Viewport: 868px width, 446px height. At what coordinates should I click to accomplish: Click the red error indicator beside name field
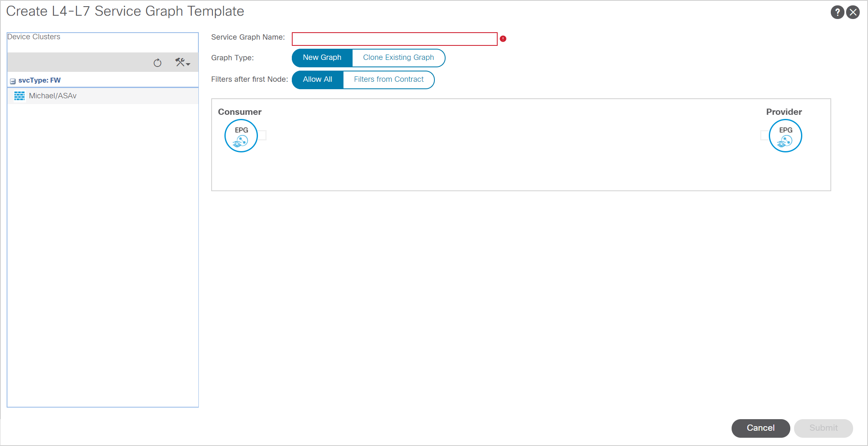(503, 39)
